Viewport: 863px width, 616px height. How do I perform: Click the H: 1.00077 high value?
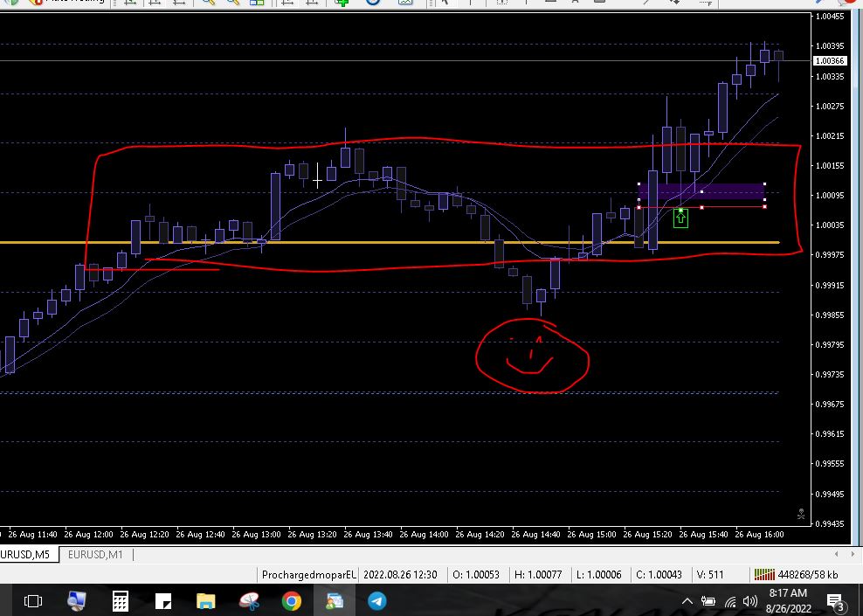[x=538, y=575]
